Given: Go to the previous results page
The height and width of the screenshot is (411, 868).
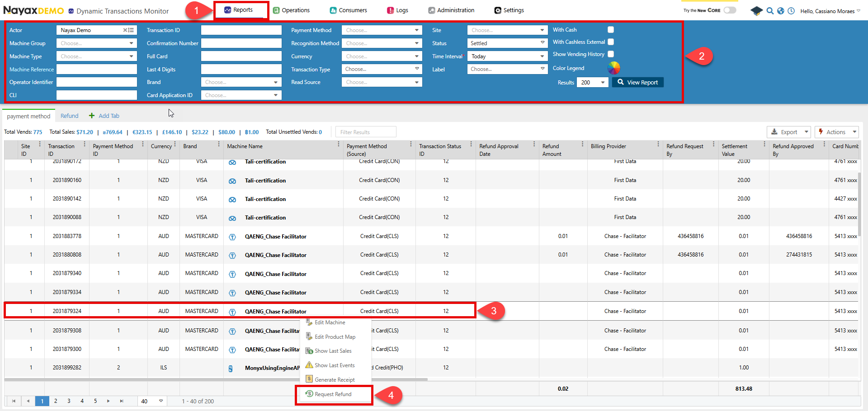Looking at the screenshot, I should (x=28, y=401).
